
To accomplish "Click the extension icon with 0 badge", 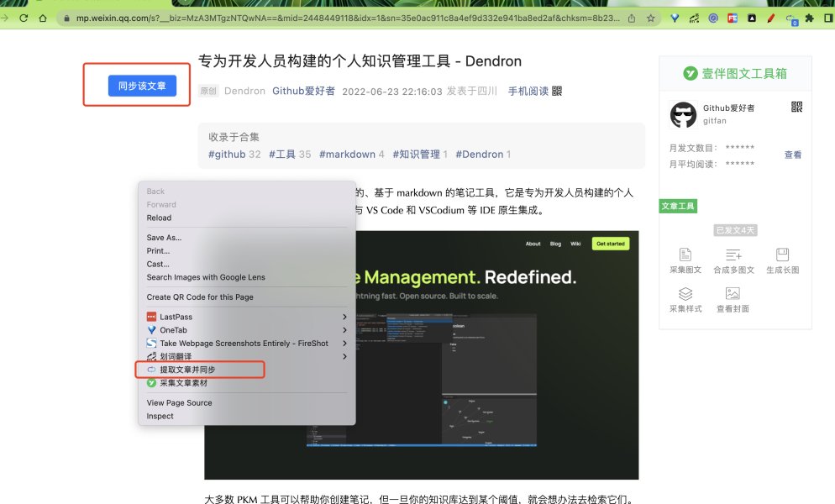I will (791, 19).
